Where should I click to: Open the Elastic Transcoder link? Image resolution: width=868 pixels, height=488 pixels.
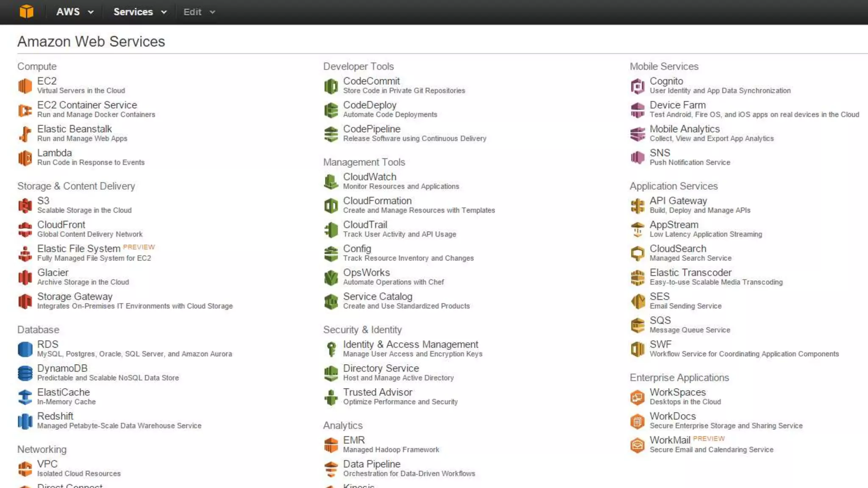(690, 272)
